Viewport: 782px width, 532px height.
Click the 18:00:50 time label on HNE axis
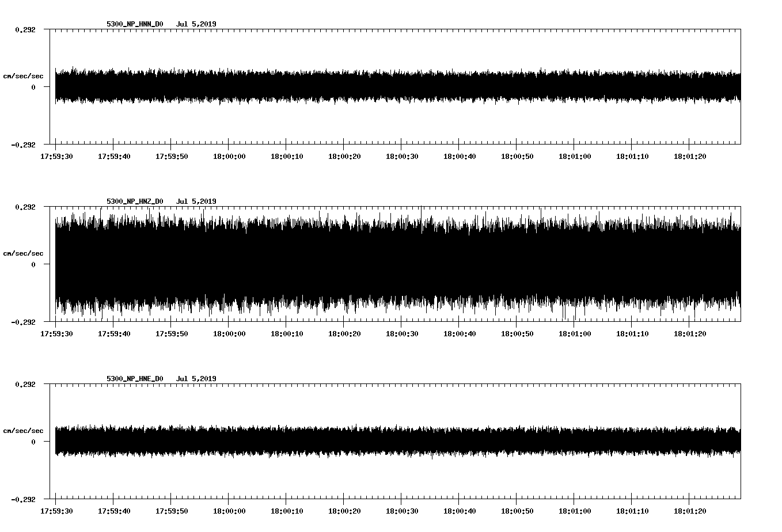click(517, 511)
